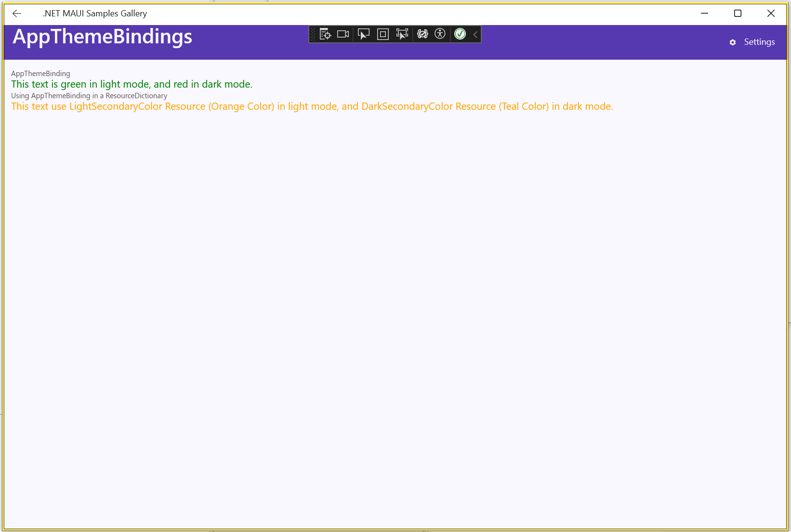
Task: Open Live Visual Tree from debug toolbar
Action: pyautogui.click(x=325, y=34)
